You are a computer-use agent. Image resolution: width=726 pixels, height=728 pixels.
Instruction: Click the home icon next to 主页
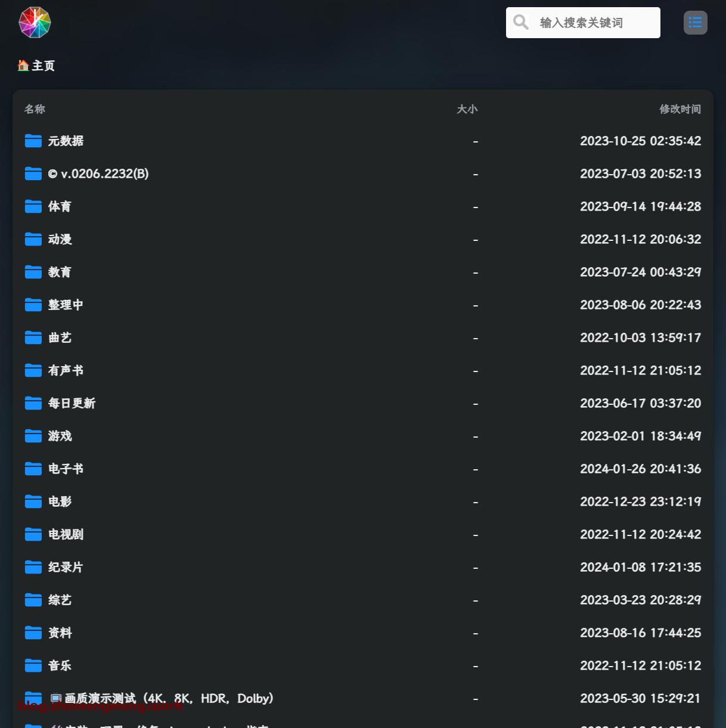(23, 66)
